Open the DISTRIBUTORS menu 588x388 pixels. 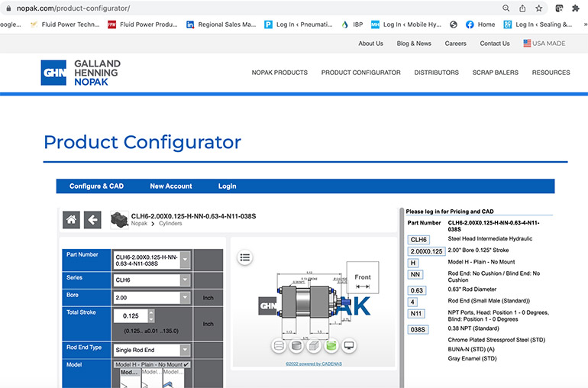(437, 73)
